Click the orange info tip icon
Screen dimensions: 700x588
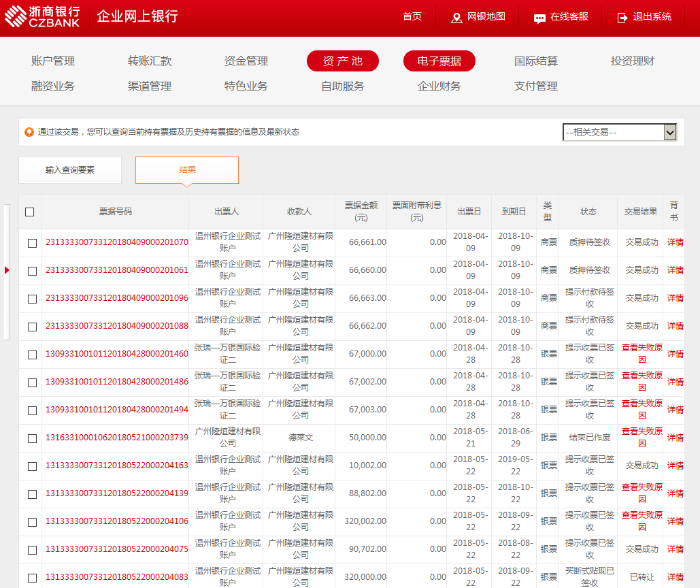coord(29,132)
